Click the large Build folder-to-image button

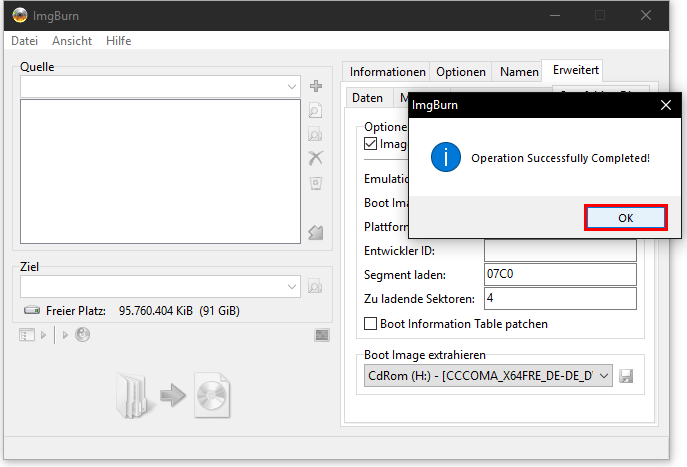(173, 395)
